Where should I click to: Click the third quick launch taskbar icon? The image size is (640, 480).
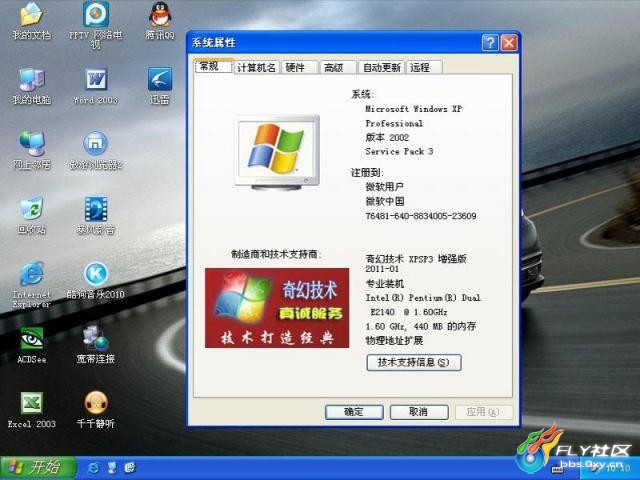pos(130,468)
